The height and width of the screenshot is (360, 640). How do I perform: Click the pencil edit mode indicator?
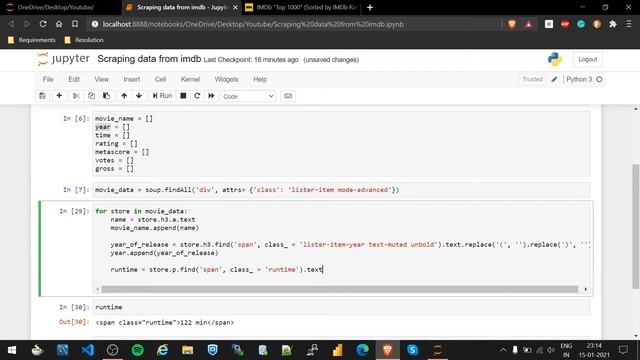point(554,79)
